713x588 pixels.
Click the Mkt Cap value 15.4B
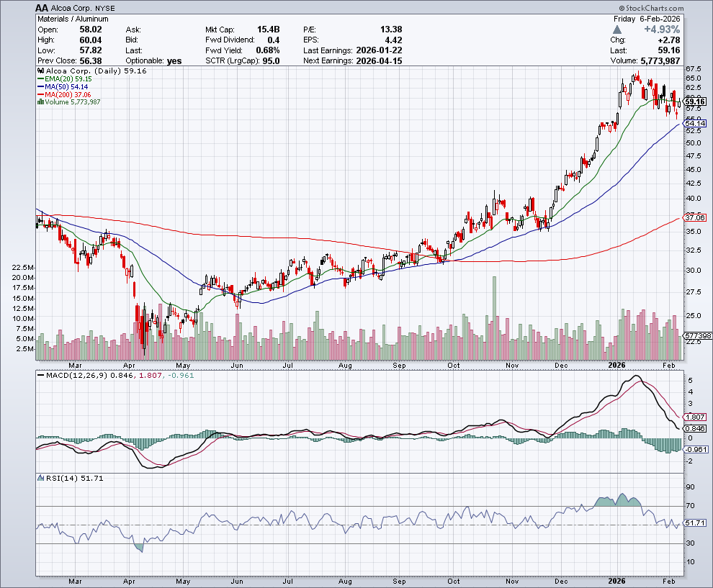click(x=269, y=30)
